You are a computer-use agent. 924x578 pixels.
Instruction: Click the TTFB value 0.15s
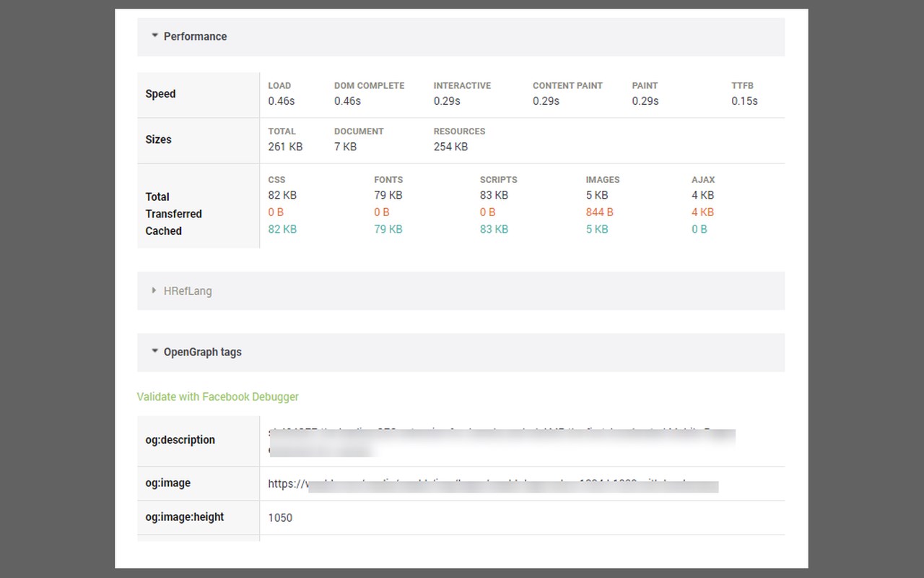tap(744, 101)
